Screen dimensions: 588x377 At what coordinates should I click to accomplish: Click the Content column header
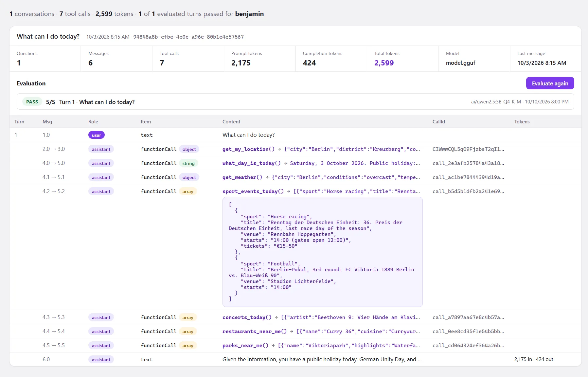(x=231, y=121)
